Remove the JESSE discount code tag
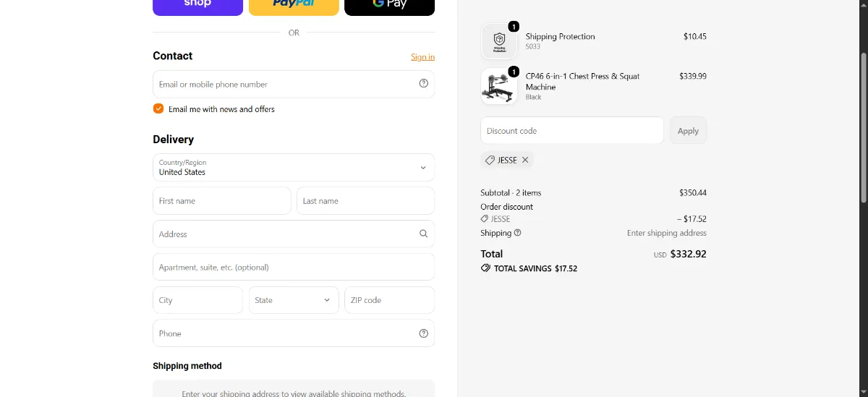Viewport: 868px width, 397px height. (x=525, y=160)
